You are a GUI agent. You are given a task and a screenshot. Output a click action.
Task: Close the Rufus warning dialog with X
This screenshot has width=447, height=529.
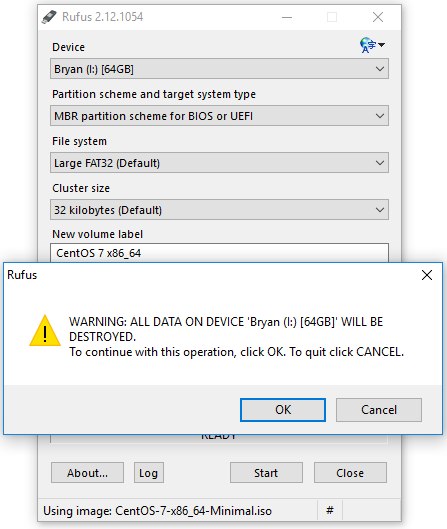(427, 275)
